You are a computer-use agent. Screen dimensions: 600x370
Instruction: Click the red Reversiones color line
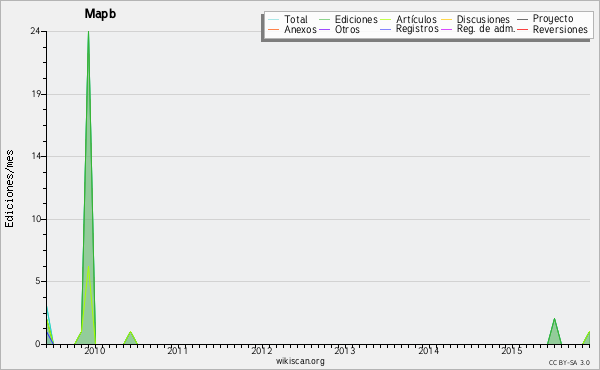(522, 29)
